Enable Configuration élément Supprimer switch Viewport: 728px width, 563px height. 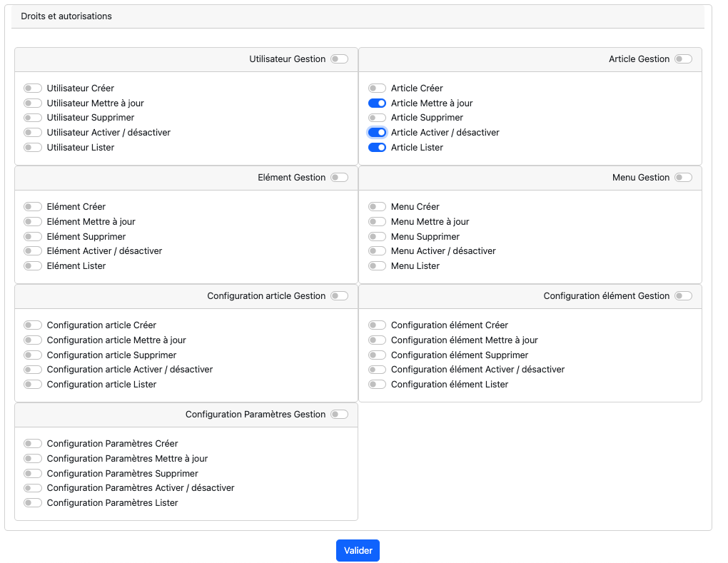pos(377,355)
